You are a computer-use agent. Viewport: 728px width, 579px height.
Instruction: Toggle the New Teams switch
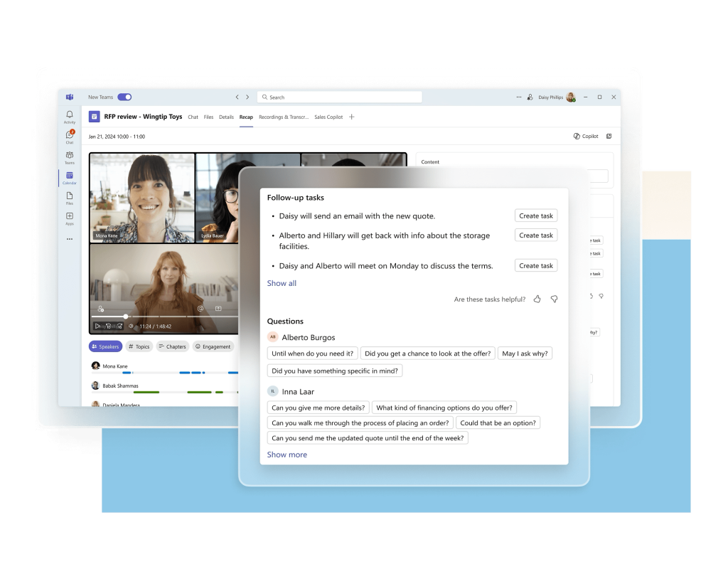(124, 97)
